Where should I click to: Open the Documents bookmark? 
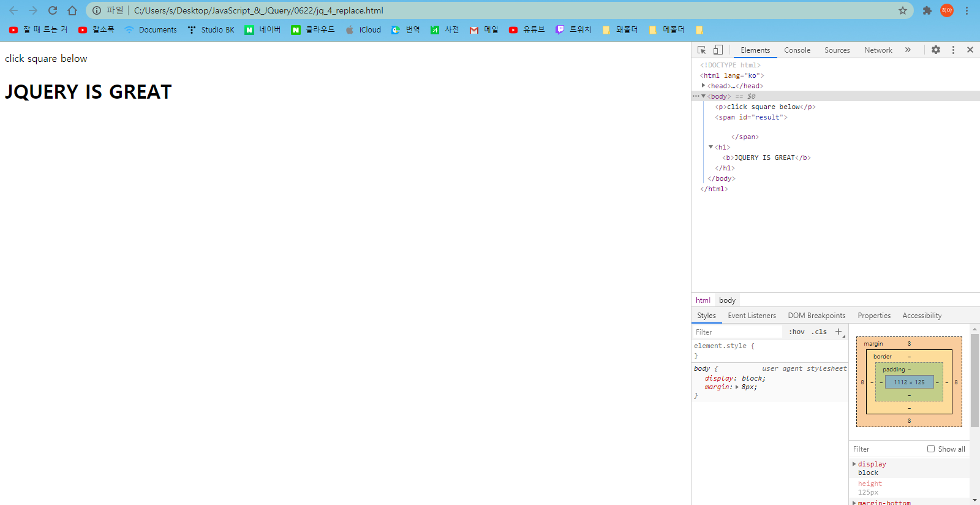[151, 29]
